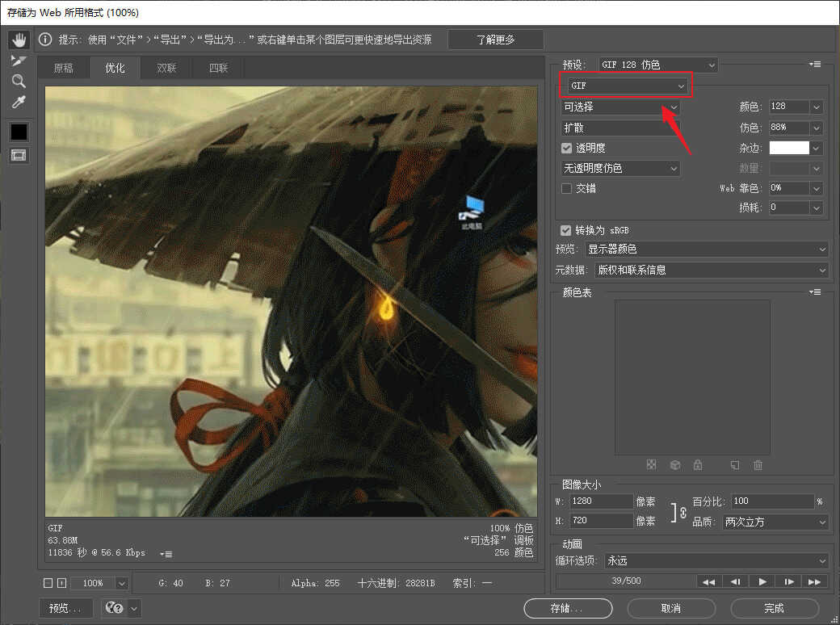840x625 pixels.
Task: Jump to last animation frame
Action: coord(814,581)
